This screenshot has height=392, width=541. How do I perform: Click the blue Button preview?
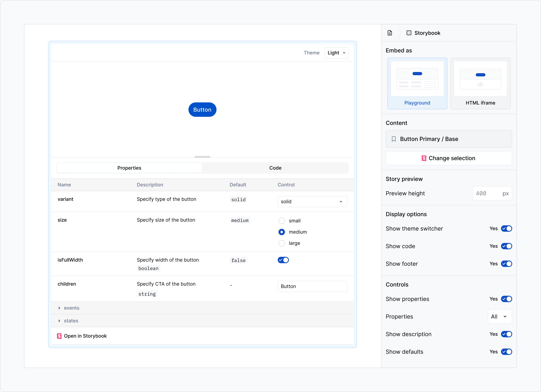coord(202,110)
